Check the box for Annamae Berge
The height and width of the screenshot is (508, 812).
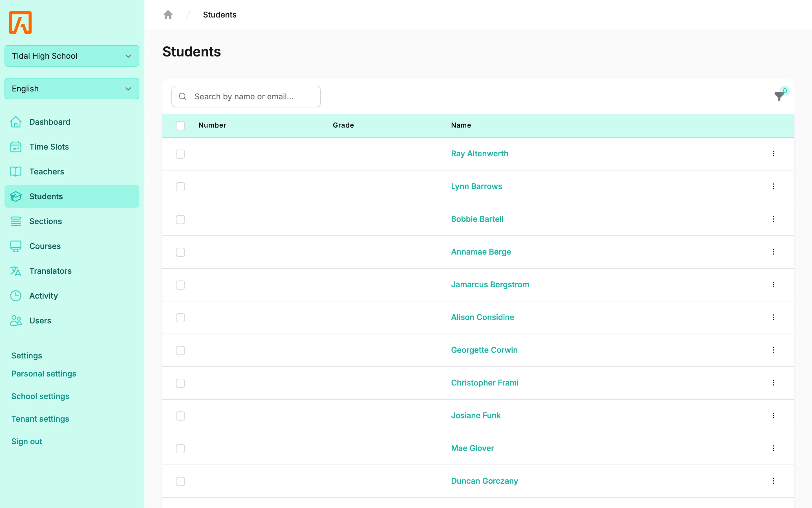tap(180, 252)
